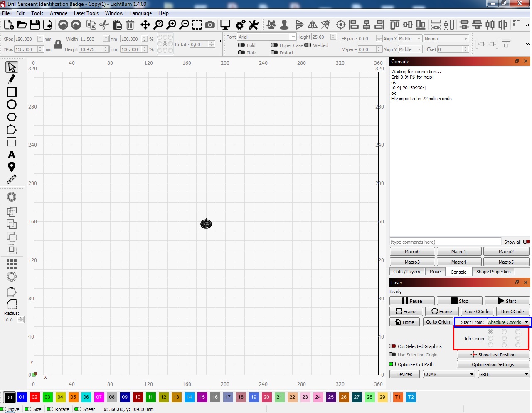532x413 pixels.
Task: Activate the Text creation tool
Action: coord(12,154)
